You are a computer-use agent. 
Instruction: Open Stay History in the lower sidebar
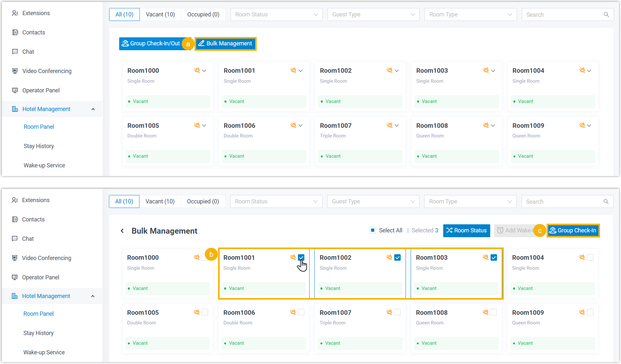pyautogui.click(x=38, y=333)
